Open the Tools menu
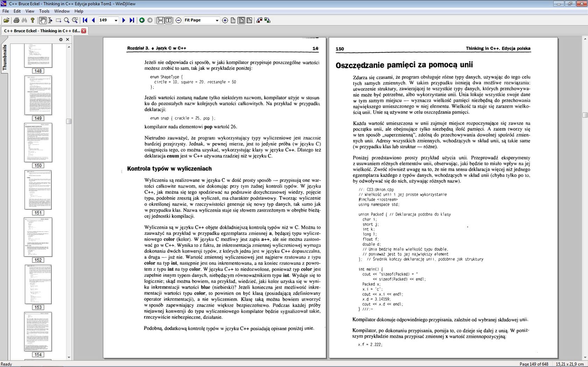The height and width of the screenshot is (367, 588). pos(44,11)
